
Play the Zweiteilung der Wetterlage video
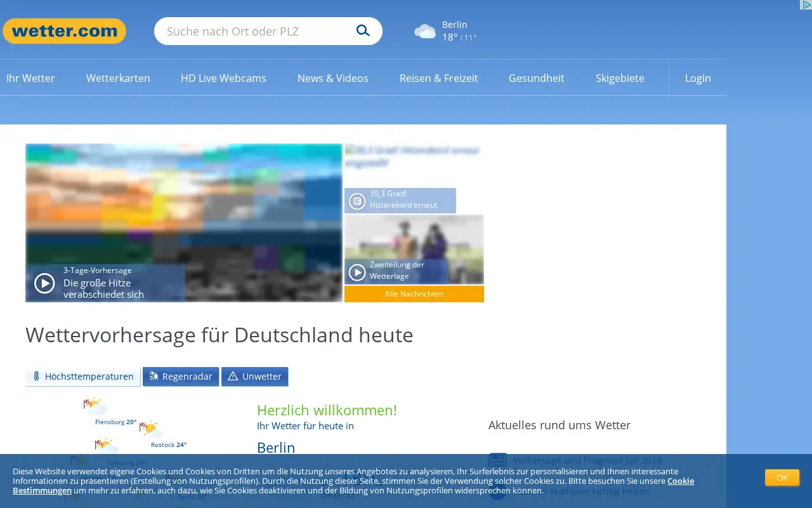click(357, 272)
